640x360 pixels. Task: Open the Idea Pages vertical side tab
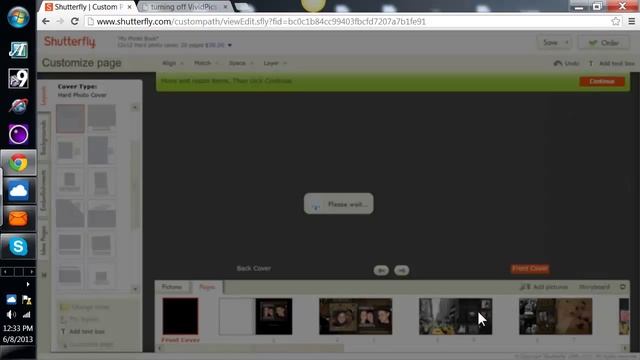click(x=44, y=240)
